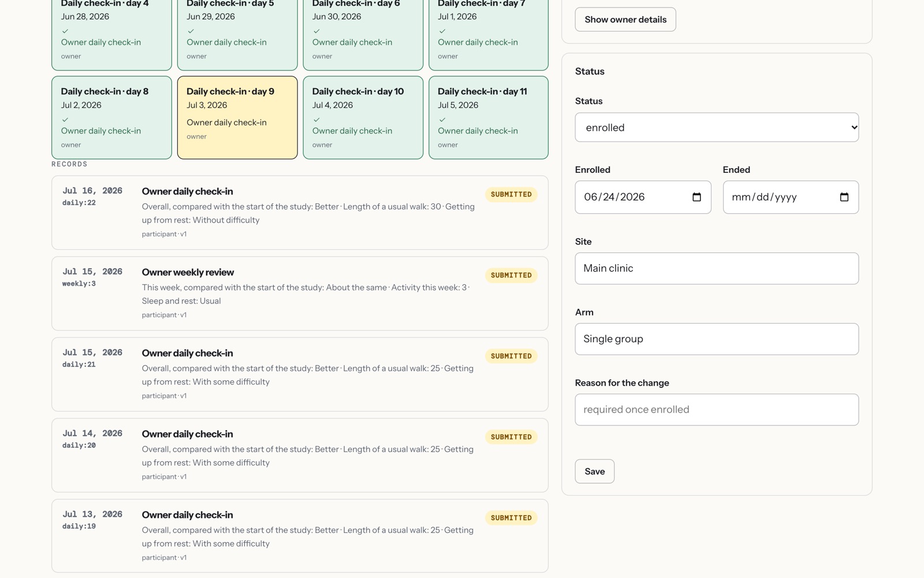Open the Enrolled date calendar picker icon
924x578 pixels.
[696, 197]
